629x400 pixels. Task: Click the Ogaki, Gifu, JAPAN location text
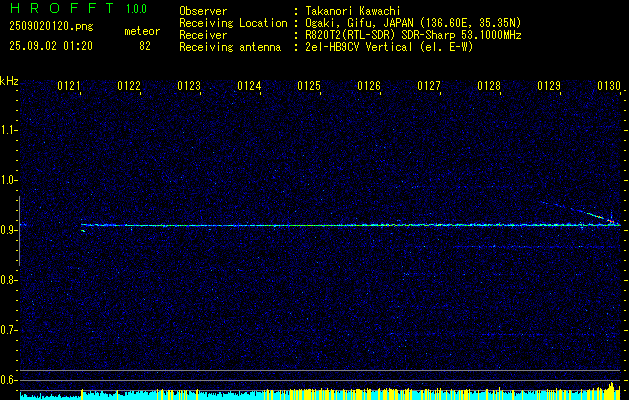pos(413,23)
